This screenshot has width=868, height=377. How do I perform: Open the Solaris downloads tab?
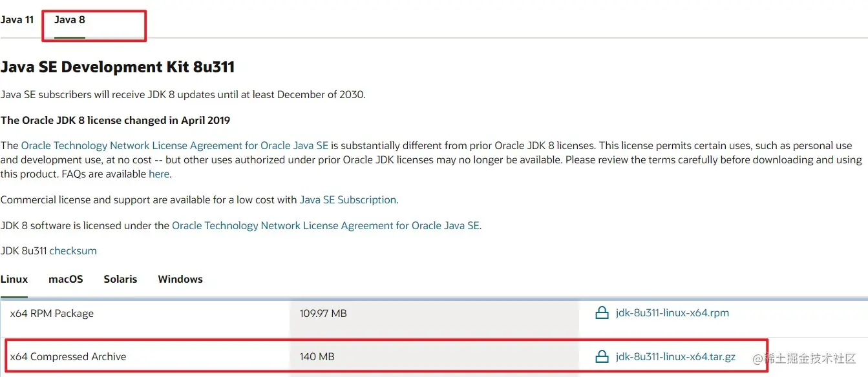tap(120, 280)
